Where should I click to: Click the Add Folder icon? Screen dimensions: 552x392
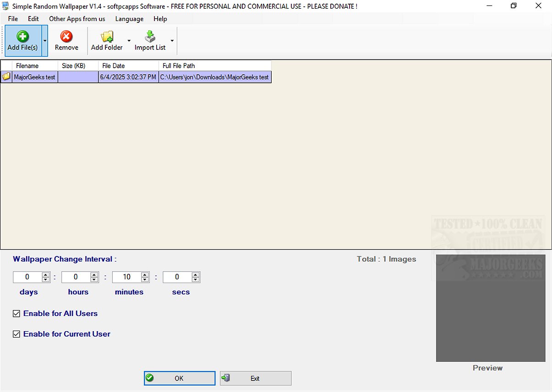(x=107, y=36)
